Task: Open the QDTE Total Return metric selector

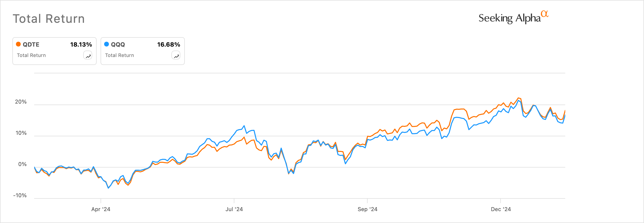Action: tap(31, 55)
